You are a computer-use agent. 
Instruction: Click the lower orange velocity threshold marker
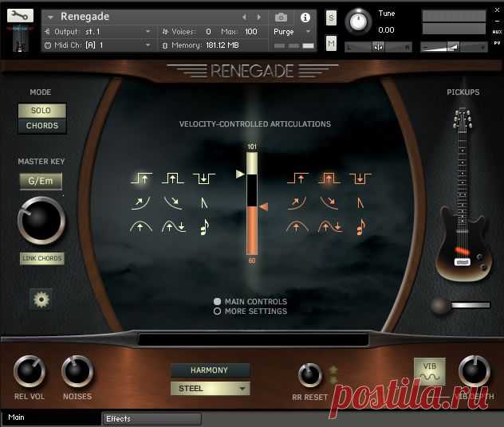point(264,206)
